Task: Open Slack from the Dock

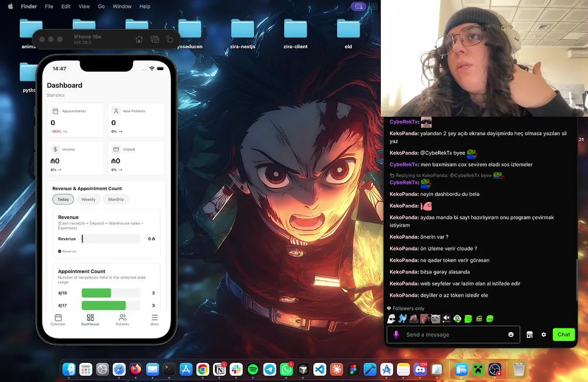Action: click(236, 370)
